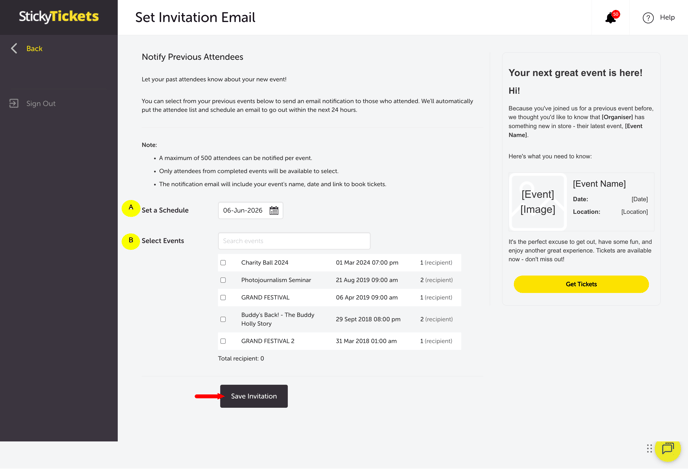
Task: Click the Help link in header
Action: pos(667,18)
